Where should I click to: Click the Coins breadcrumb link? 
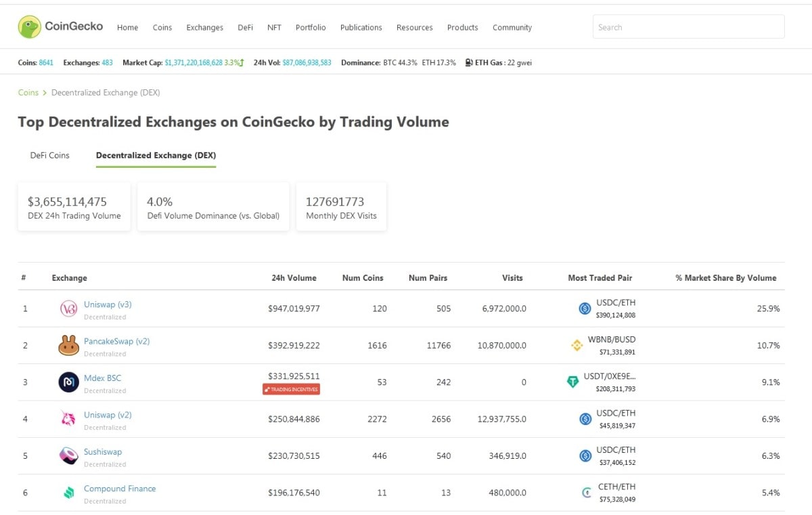point(28,93)
